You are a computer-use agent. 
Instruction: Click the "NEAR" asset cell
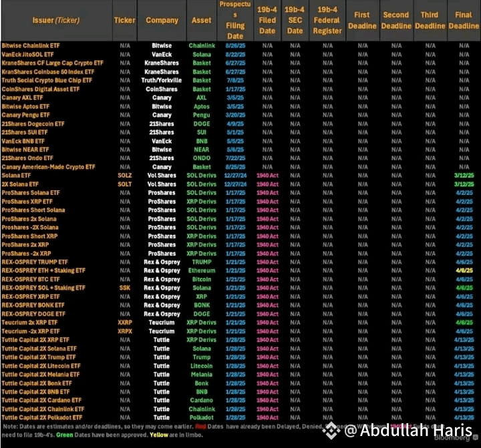pos(202,150)
